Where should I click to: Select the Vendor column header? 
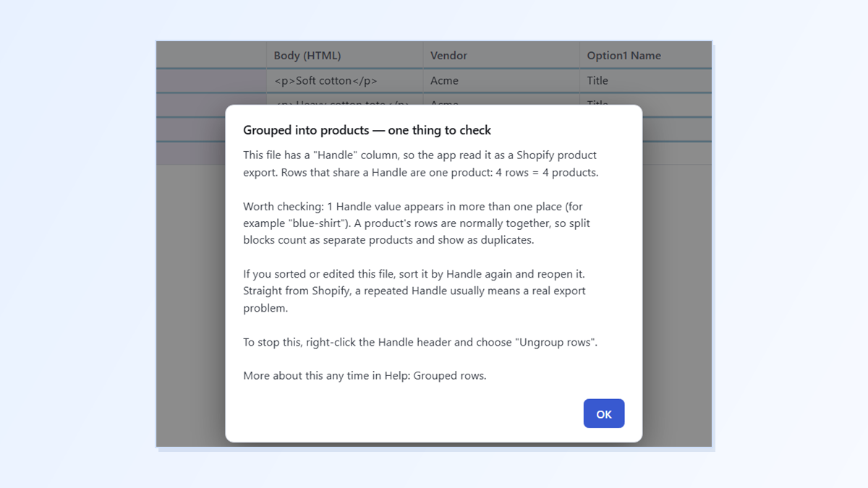501,55
